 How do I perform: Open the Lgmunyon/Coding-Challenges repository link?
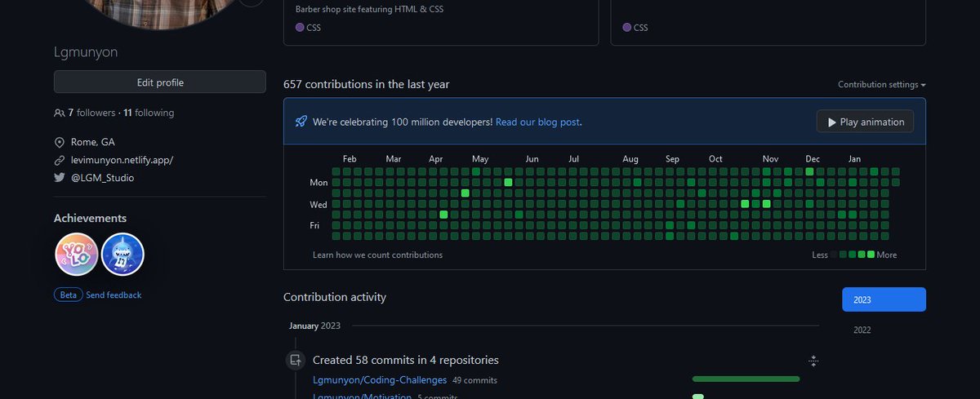pos(380,379)
